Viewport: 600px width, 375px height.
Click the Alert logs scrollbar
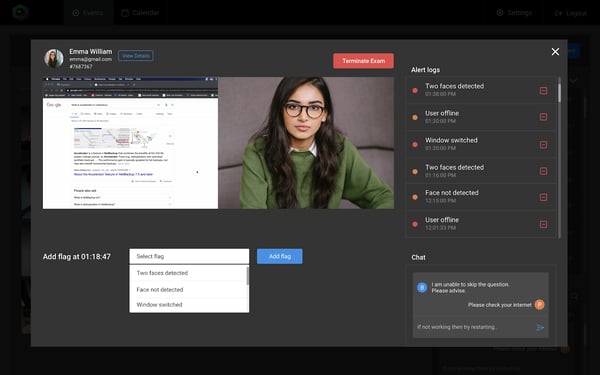[559, 92]
